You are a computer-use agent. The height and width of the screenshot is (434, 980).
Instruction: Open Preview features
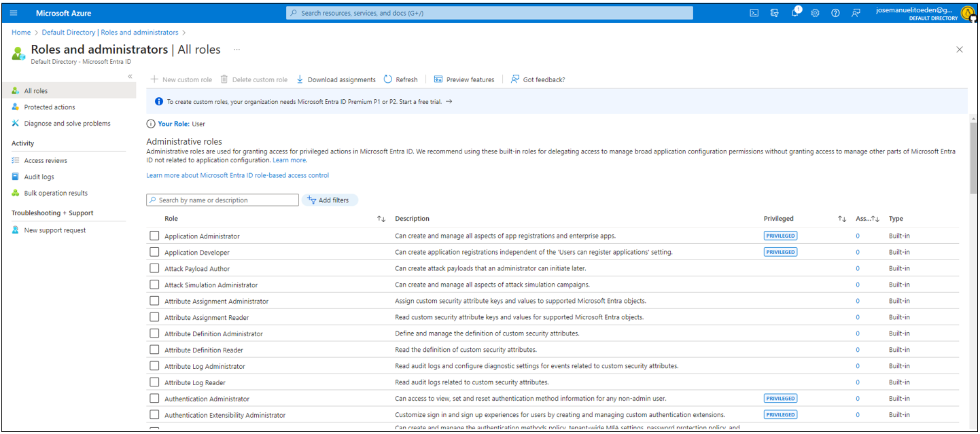464,79
